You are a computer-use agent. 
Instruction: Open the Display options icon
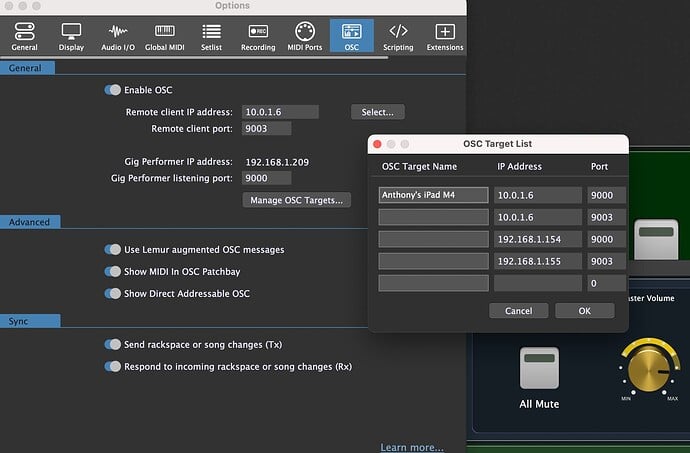[71, 31]
